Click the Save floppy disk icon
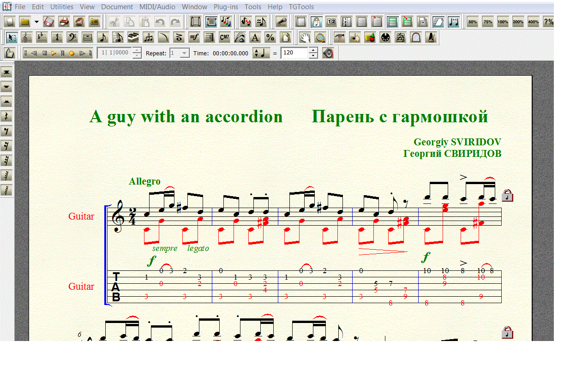Image resolution: width=588 pixels, height=377 pixels. coord(49,22)
